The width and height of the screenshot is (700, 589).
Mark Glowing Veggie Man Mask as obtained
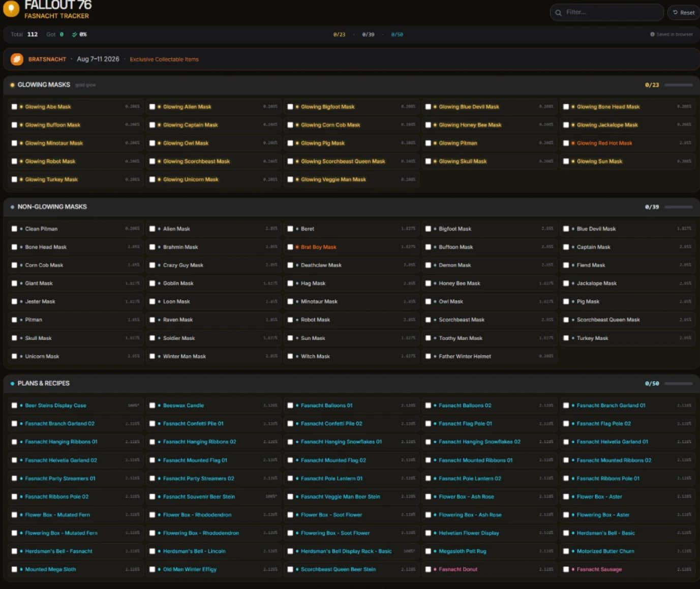pyautogui.click(x=290, y=179)
